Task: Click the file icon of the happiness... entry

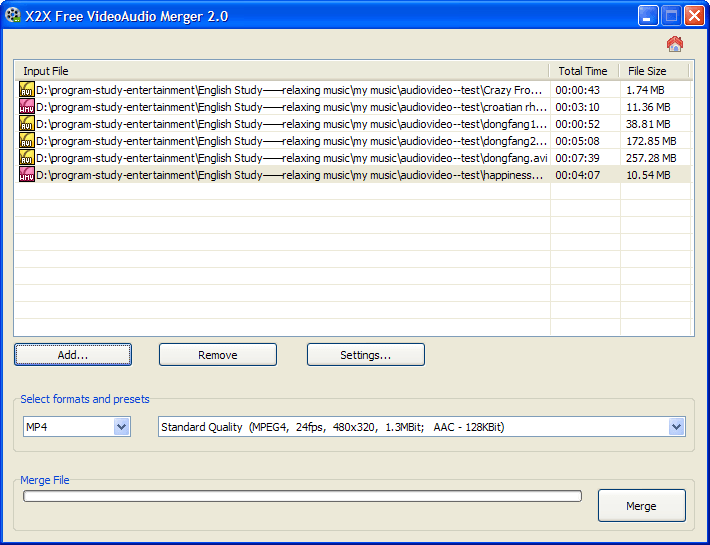Action: 27,175
